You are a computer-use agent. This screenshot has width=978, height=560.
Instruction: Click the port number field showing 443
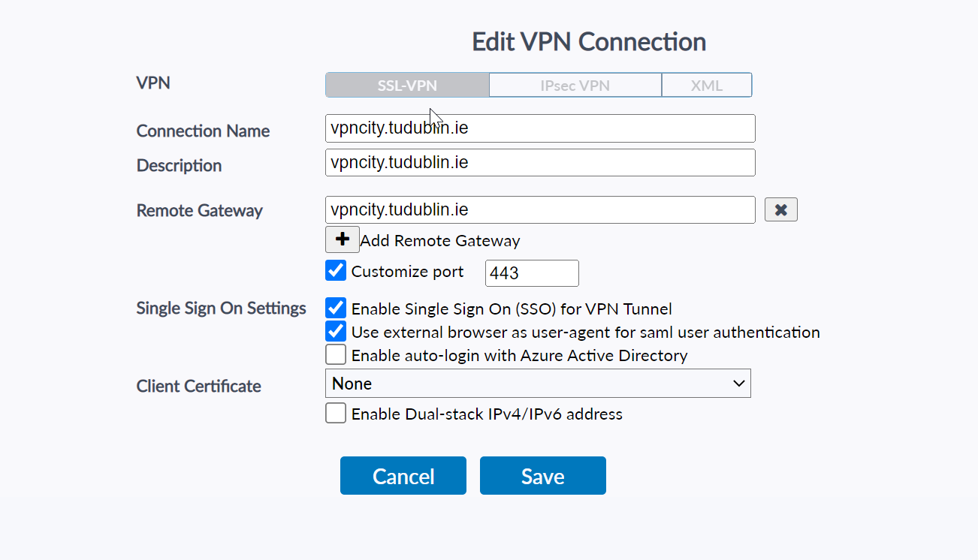click(532, 273)
